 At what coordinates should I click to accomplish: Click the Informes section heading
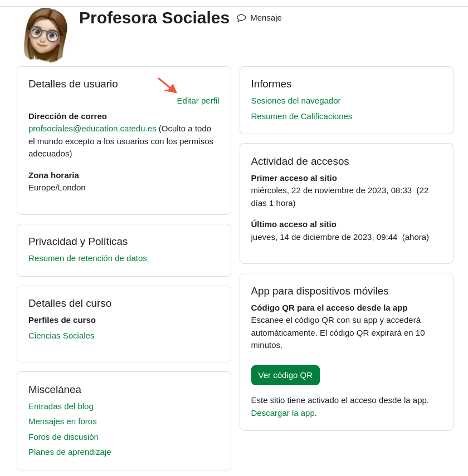point(271,84)
